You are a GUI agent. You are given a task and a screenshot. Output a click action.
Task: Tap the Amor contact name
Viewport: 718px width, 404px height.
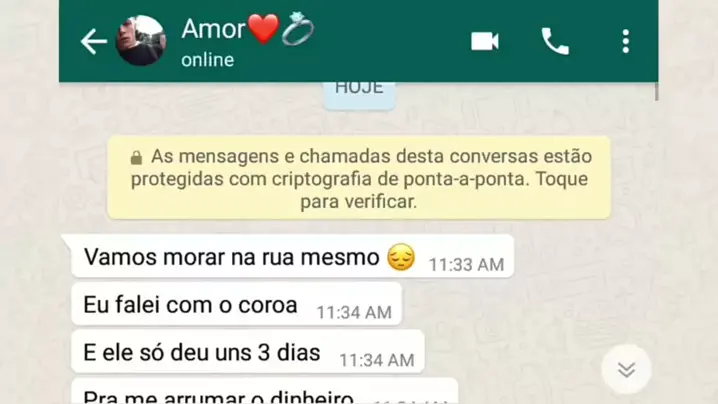click(213, 29)
